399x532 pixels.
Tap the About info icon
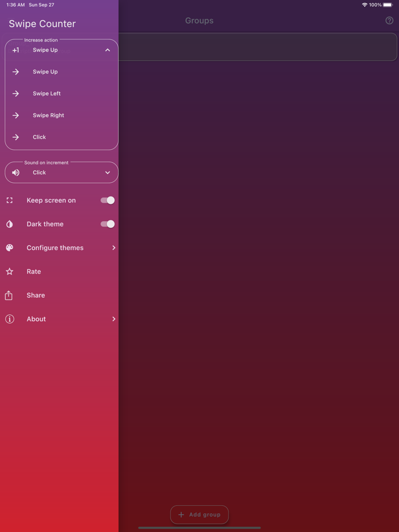click(x=10, y=319)
